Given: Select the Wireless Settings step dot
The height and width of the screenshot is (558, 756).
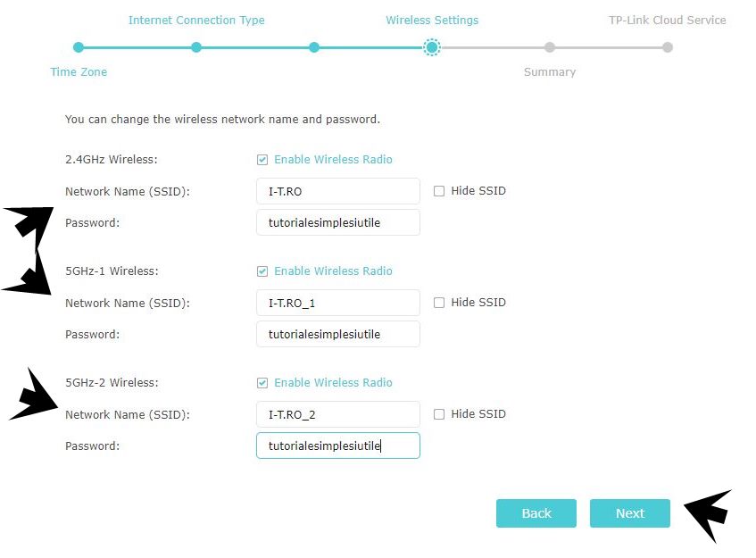Looking at the screenshot, I should tap(432, 47).
